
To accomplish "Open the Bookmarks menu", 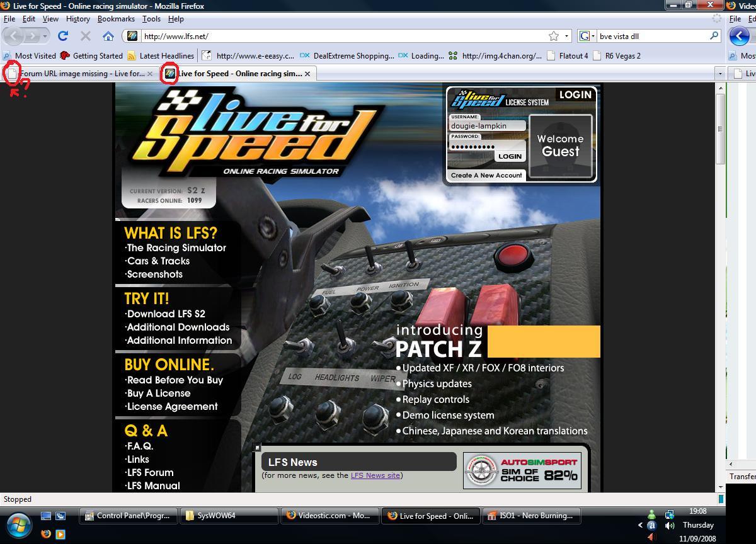I will pyautogui.click(x=116, y=19).
